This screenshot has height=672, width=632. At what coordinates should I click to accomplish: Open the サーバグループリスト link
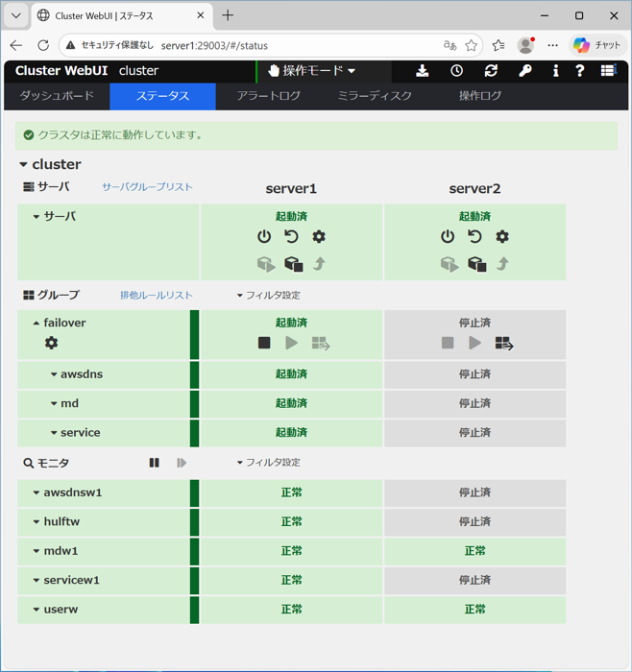pyautogui.click(x=147, y=187)
